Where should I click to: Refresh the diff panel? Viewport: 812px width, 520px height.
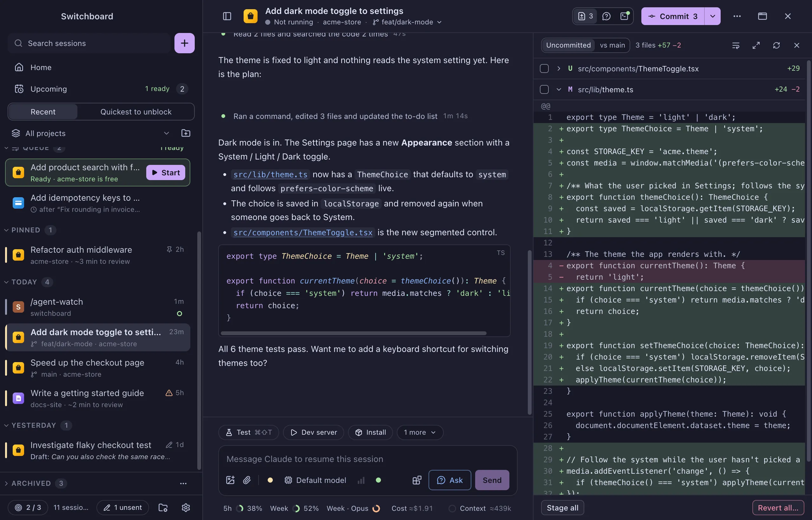(776, 45)
